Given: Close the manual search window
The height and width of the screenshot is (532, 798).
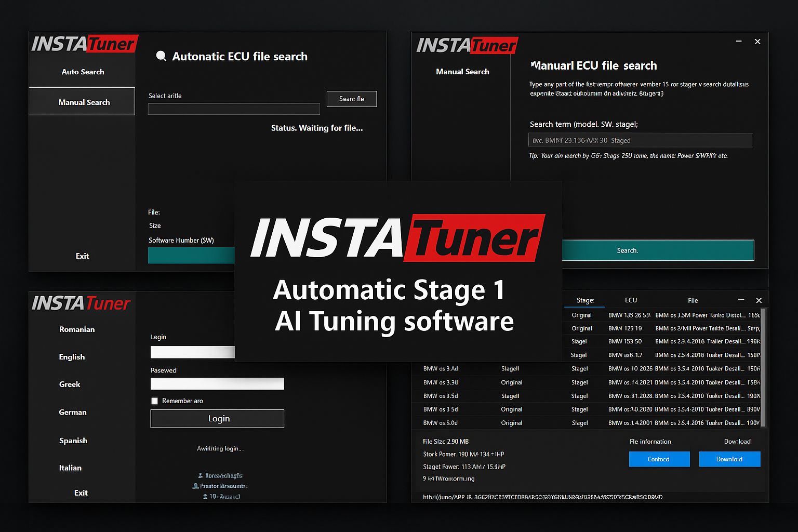Looking at the screenshot, I should (757, 42).
